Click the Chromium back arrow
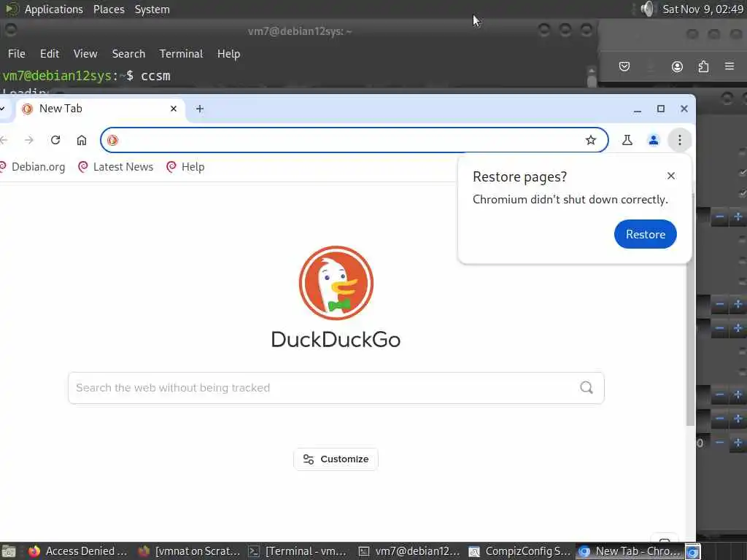 pyautogui.click(x=4, y=140)
